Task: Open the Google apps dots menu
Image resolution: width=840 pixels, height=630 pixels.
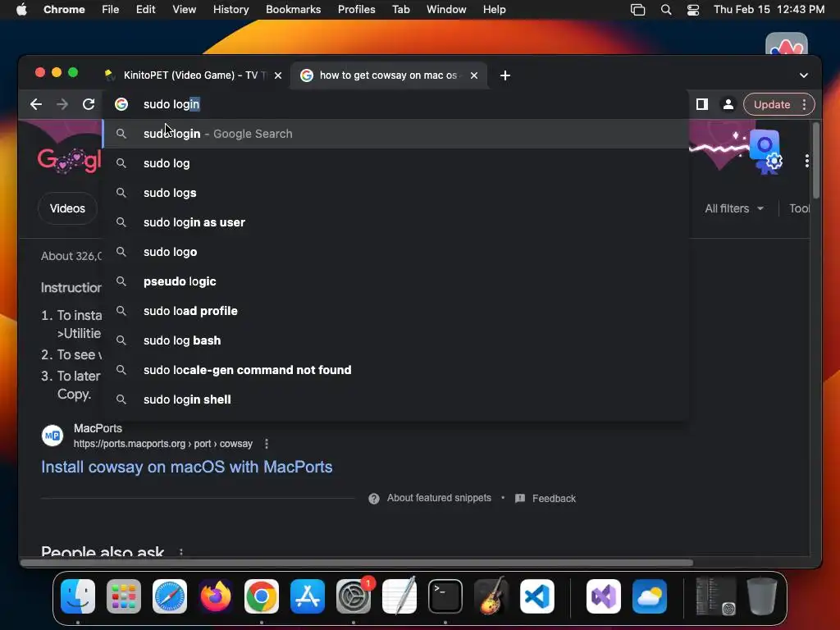Action: (x=807, y=161)
